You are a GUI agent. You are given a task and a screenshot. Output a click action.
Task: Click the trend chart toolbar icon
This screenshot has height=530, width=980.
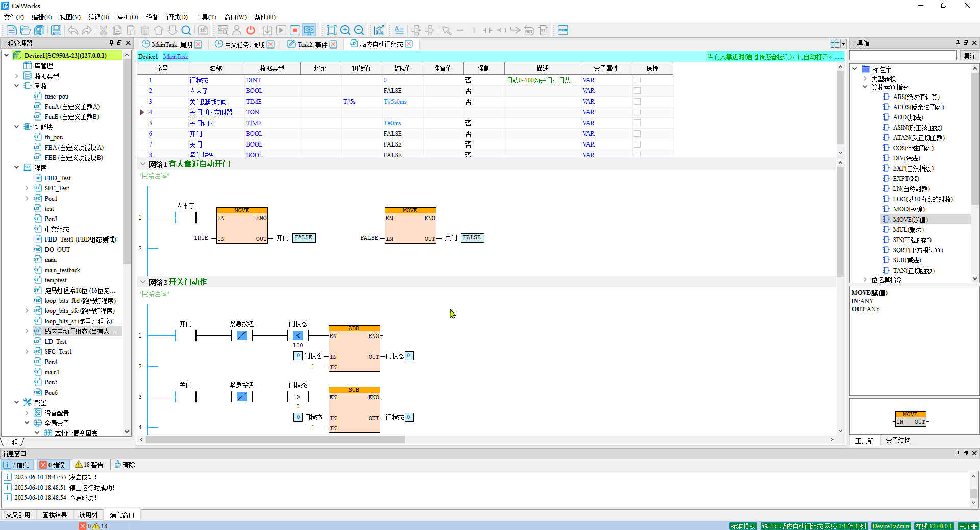[379, 30]
